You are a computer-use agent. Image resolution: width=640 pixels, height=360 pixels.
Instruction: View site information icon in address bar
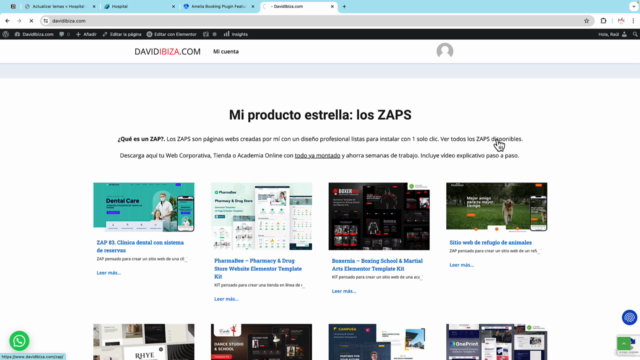(46, 21)
